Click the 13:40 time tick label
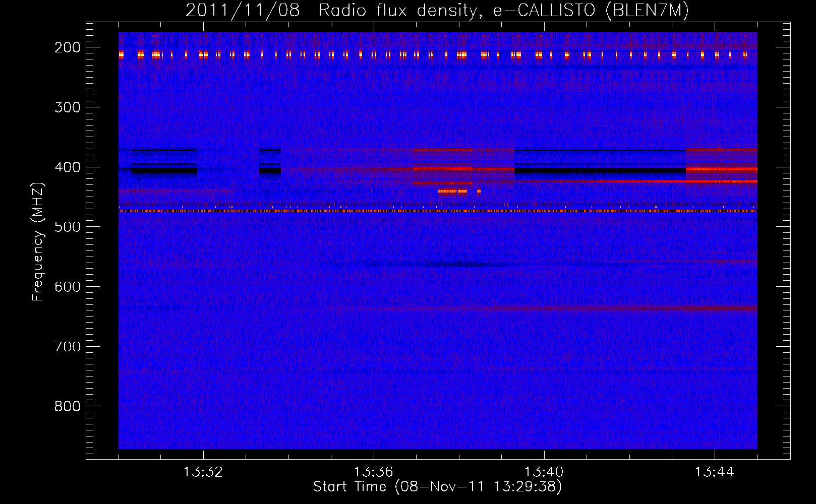This screenshot has height=504, width=816. tap(544, 472)
